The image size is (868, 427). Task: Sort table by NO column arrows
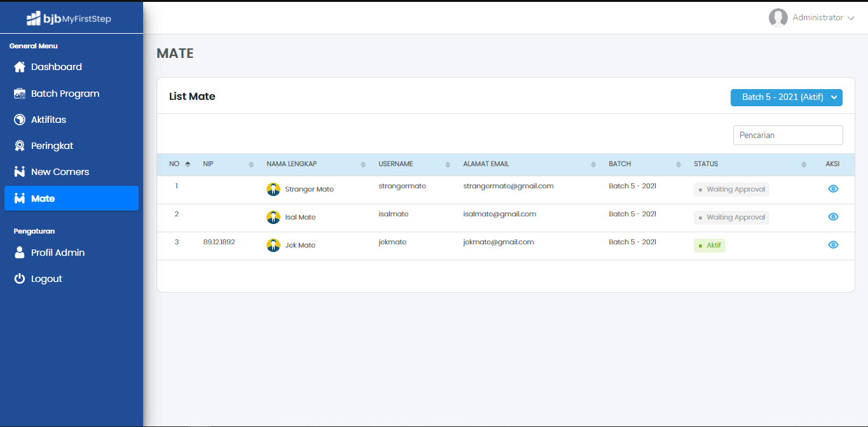click(x=188, y=164)
